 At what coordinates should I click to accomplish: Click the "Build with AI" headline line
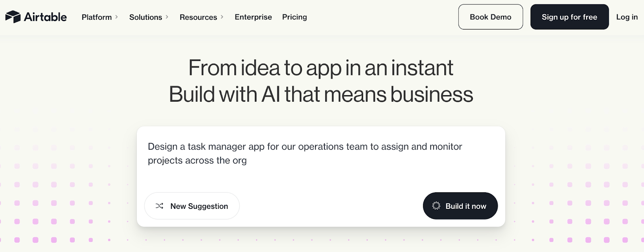(321, 94)
